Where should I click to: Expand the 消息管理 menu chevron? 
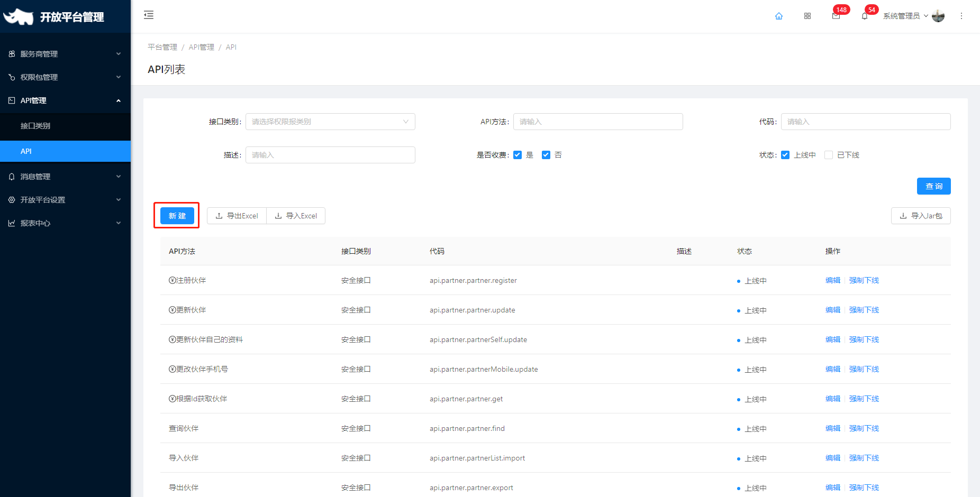pos(119,177)
